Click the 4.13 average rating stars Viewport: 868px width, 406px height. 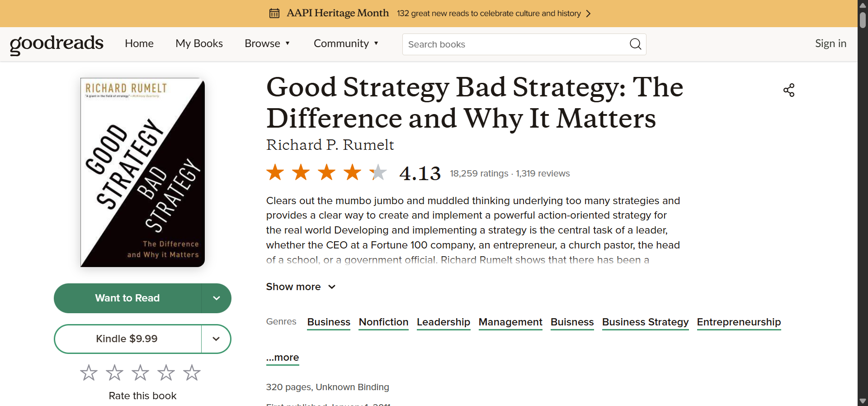tap(326, 172)
